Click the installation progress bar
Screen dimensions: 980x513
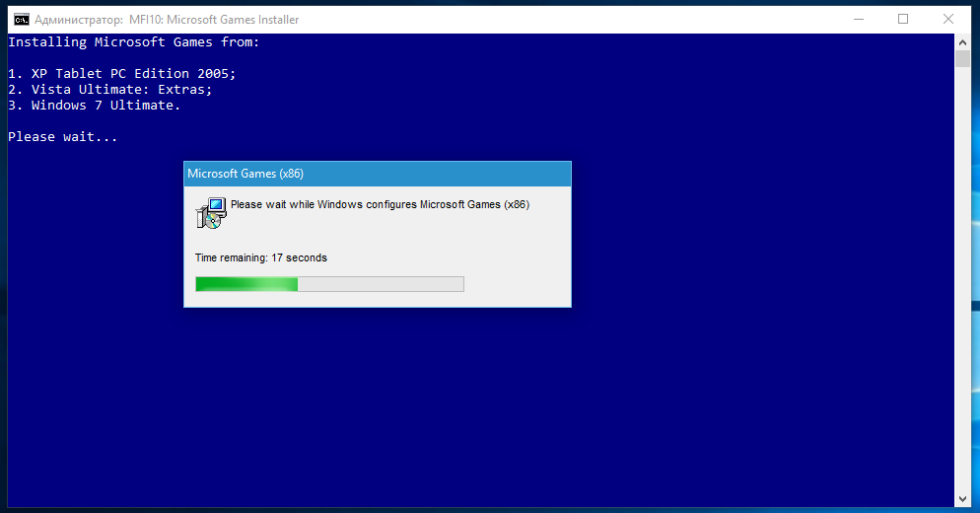(329, 284)
